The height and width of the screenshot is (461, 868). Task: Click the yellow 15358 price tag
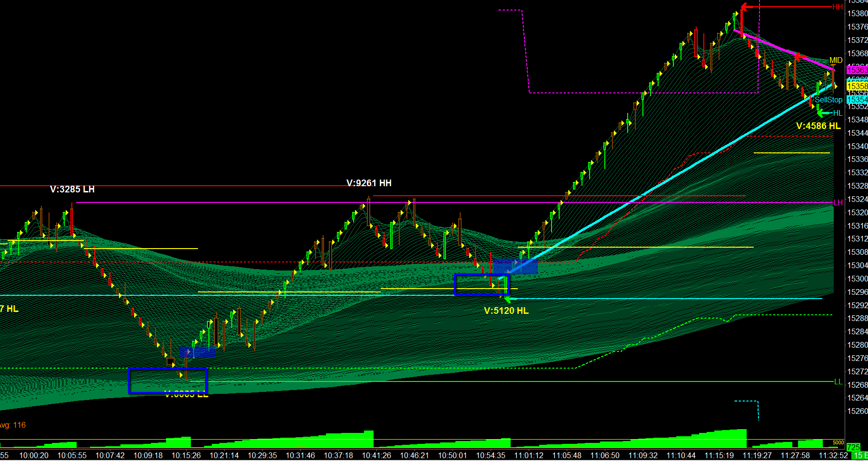857,86
